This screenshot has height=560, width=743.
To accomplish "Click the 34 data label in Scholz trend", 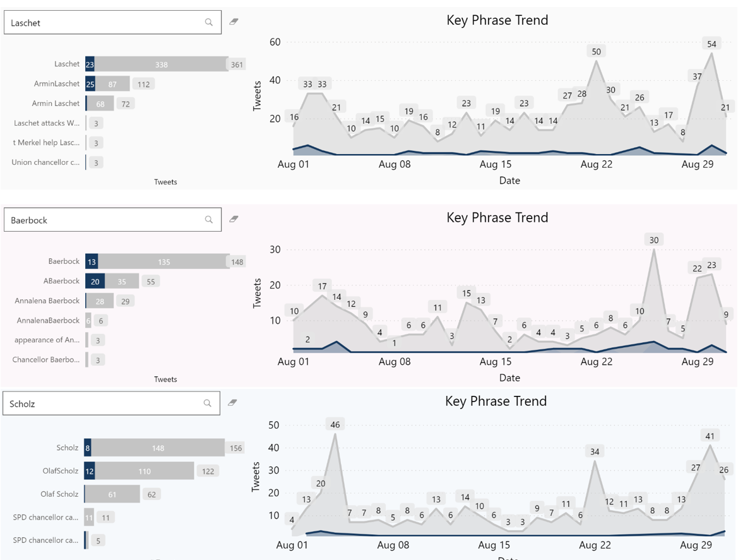I will pyautogui.click(x=595, y=451).
